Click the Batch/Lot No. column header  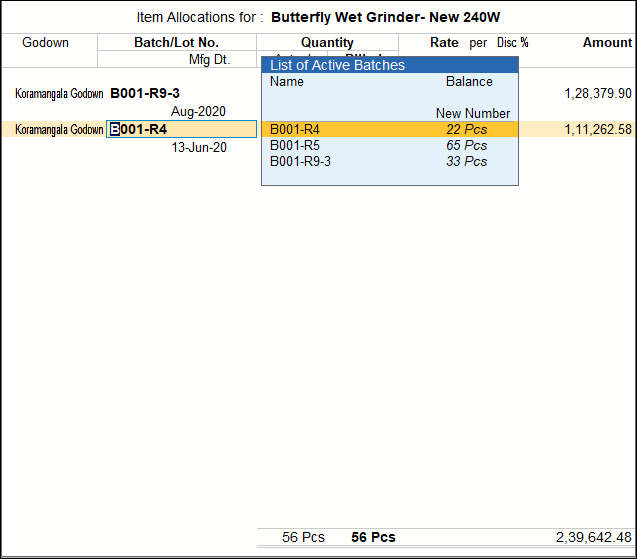coord(176,42)
